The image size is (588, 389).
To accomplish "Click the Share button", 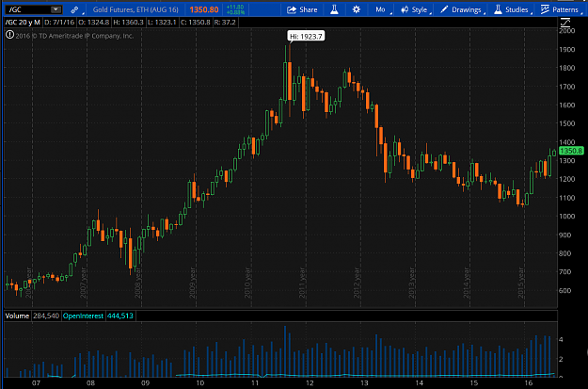I will pyautogui.click(x=302, y=9).
